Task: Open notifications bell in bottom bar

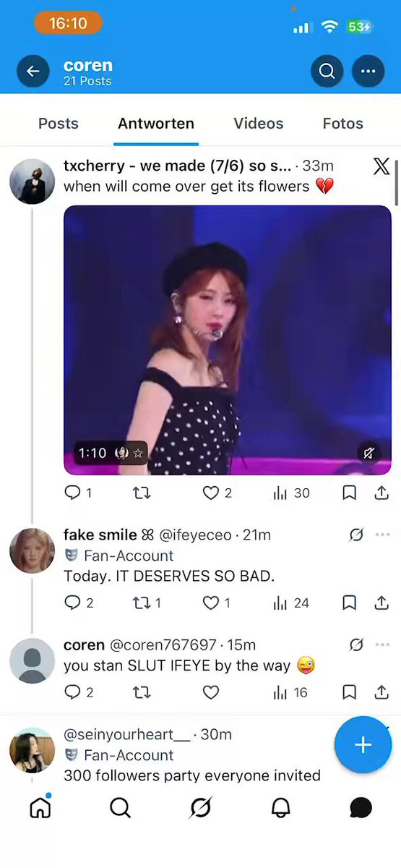Action: pos(280,807)
